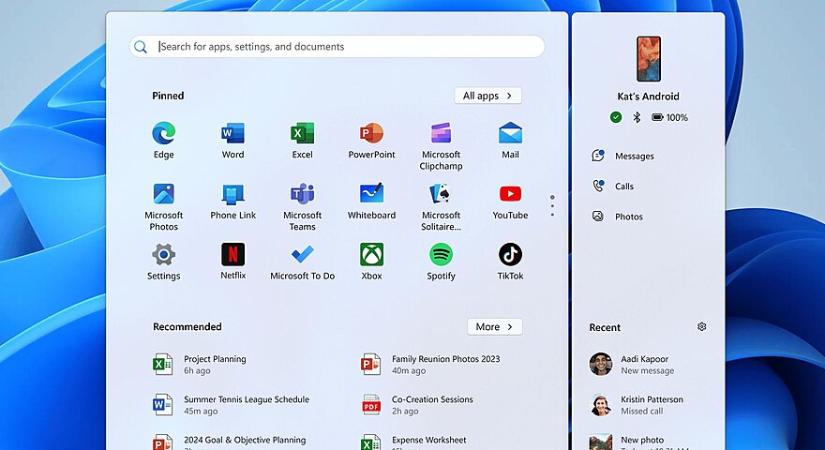This screenshot has width=825, height=450.
Task: Open Spotify
Action: 441,262
